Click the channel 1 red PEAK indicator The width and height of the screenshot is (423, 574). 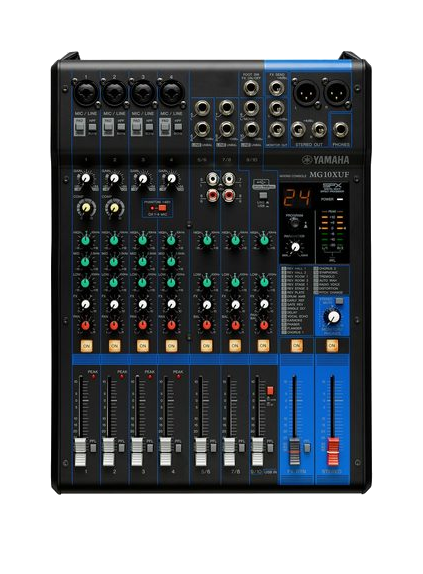[x=93, y=377]
